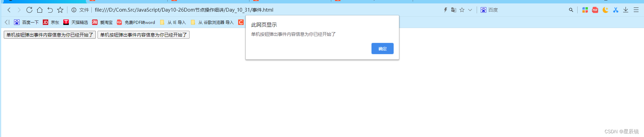Open the PDF converter extension icon

click(595, 10)
